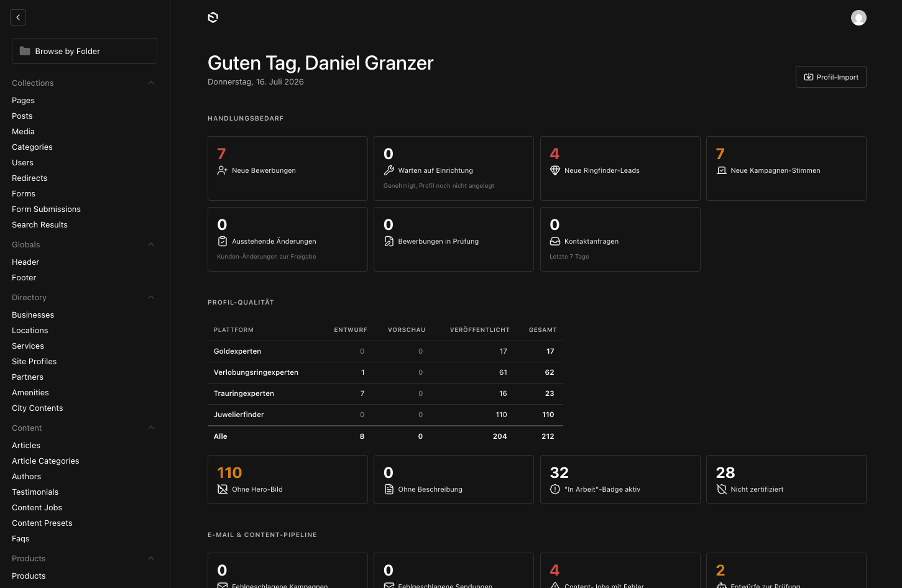Open the Neue Ringfinder-Leads card
Screen dimensions: 902x588
click(x=620, y=168)
